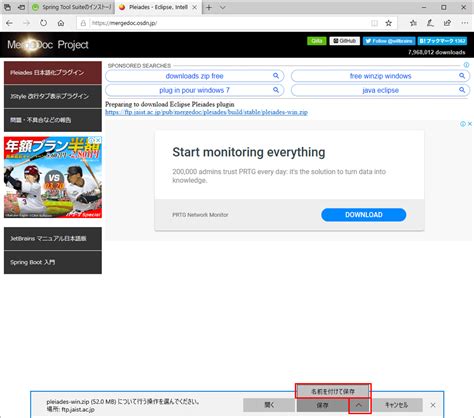Minimize the browser window
This screenshot has width=474, height=418.
point(424,7)
